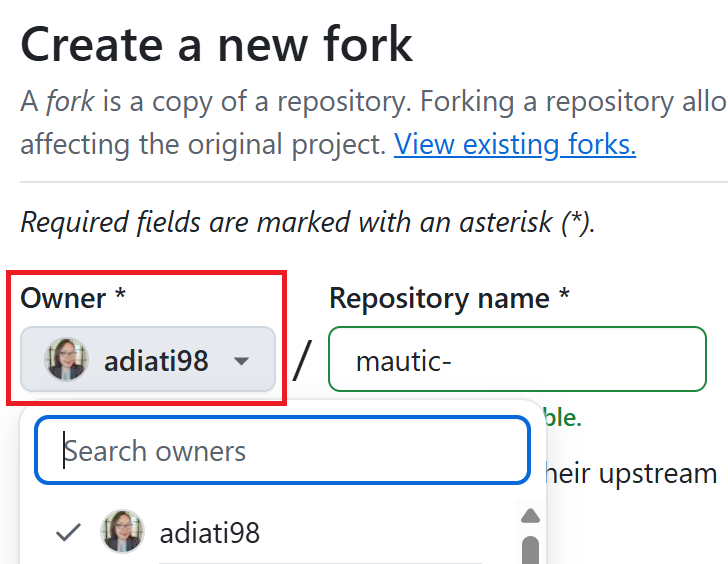Click into the Search owners box
Image resolution: width=728 pixels, height=564 pixels.
282,451
